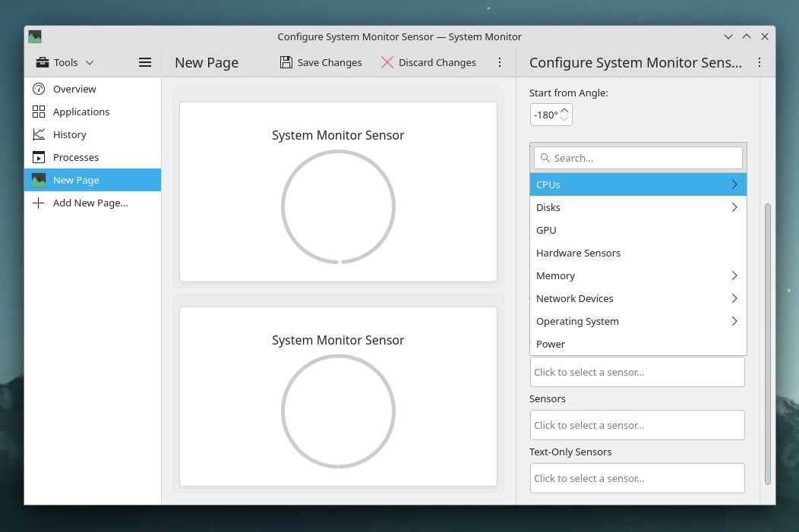The image size is (799, 532).
Task: Increase Start from Angle with the stepper
Action: (x=564, y=110)
